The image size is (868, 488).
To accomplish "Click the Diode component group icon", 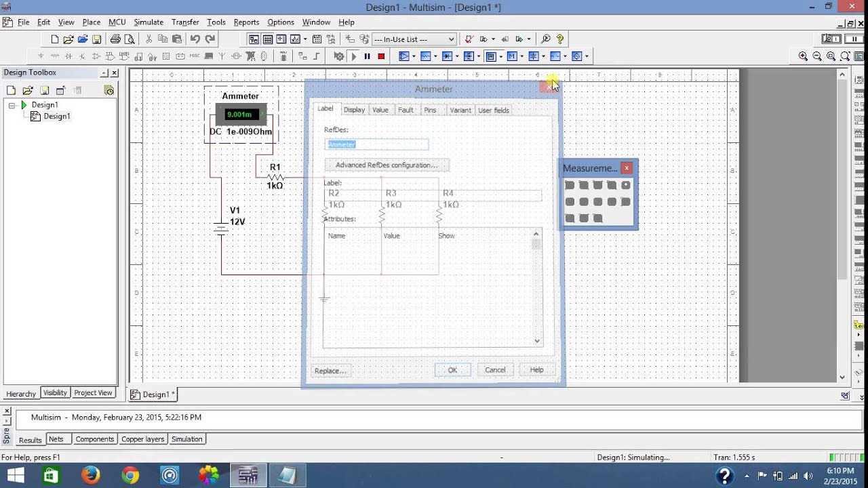I will [68, 56].
